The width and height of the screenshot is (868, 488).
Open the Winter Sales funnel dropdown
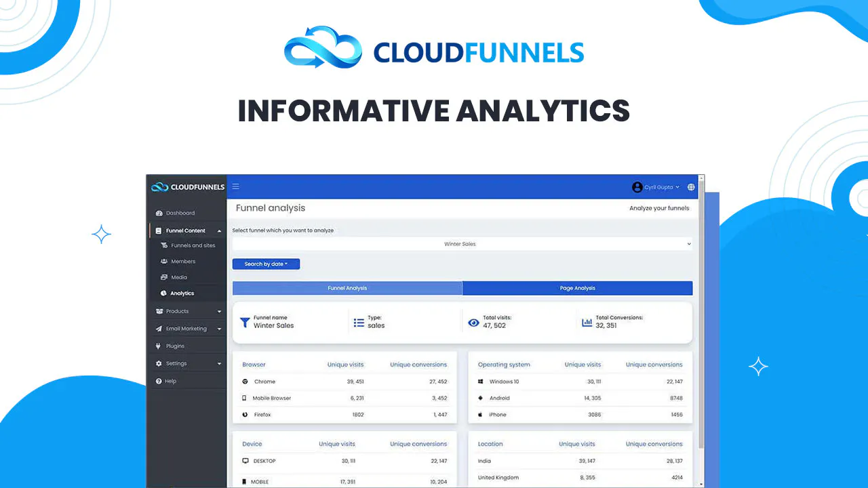[462, 244]
